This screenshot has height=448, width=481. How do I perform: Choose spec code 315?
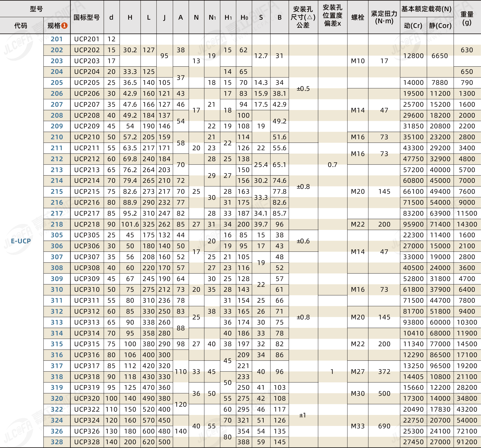57,344
